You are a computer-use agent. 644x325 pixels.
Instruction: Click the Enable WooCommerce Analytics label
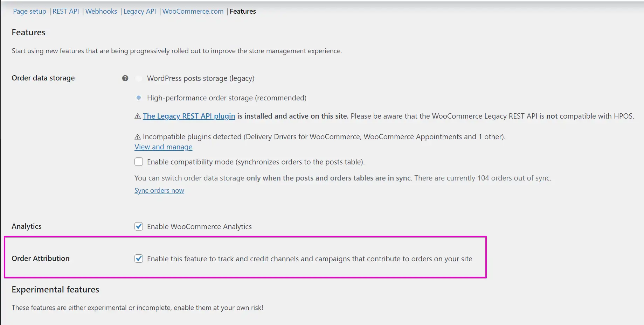click(x=199, y=227)
